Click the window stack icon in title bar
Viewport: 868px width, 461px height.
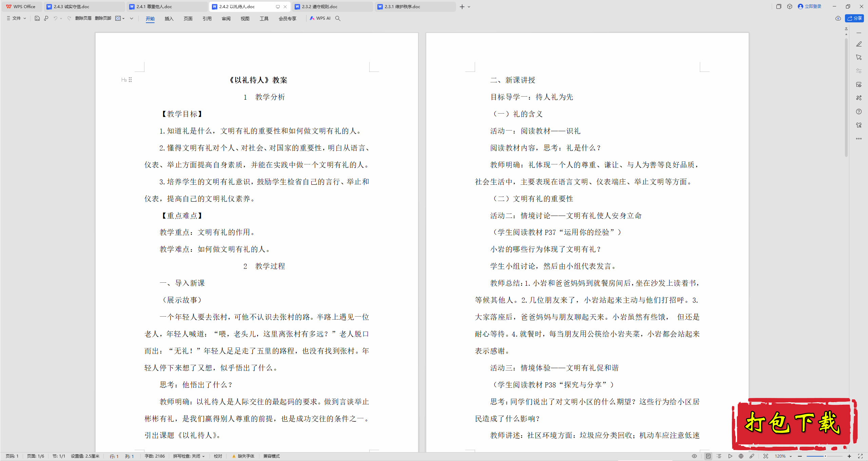pyautogui.click(x=779, y=6)
